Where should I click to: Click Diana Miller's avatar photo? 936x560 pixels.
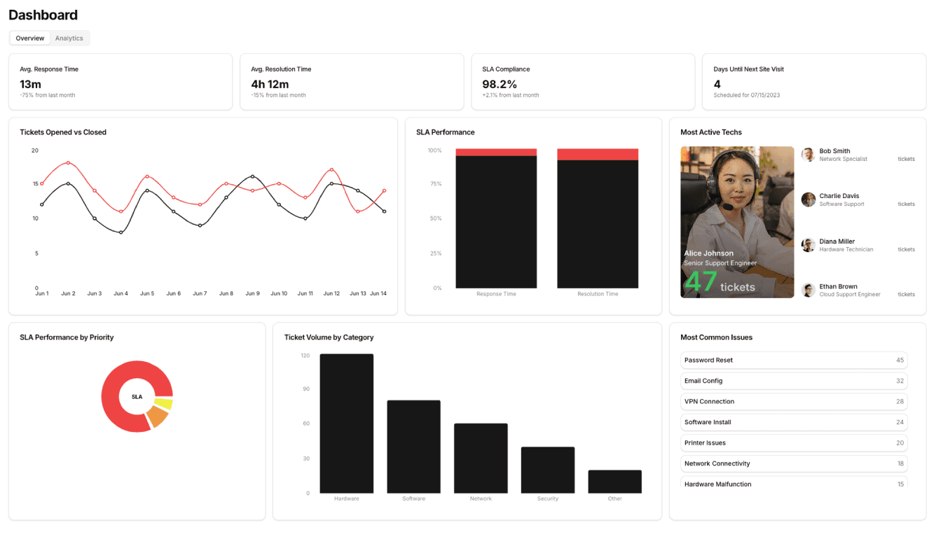(808, 245)
